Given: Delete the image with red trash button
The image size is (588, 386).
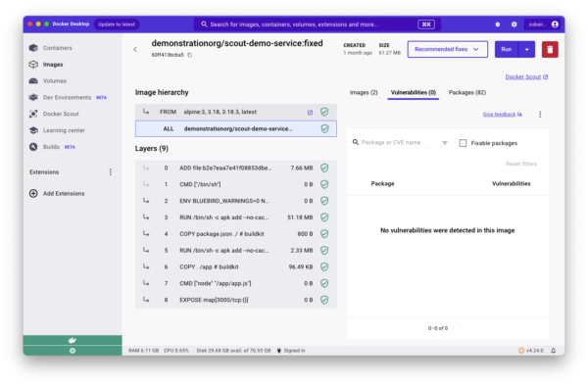Looking at the screenshot, I should pos(550,49).
